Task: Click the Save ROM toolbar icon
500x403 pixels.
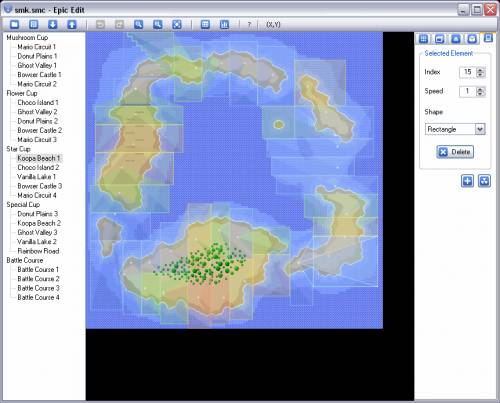Action: pos(33,24)
